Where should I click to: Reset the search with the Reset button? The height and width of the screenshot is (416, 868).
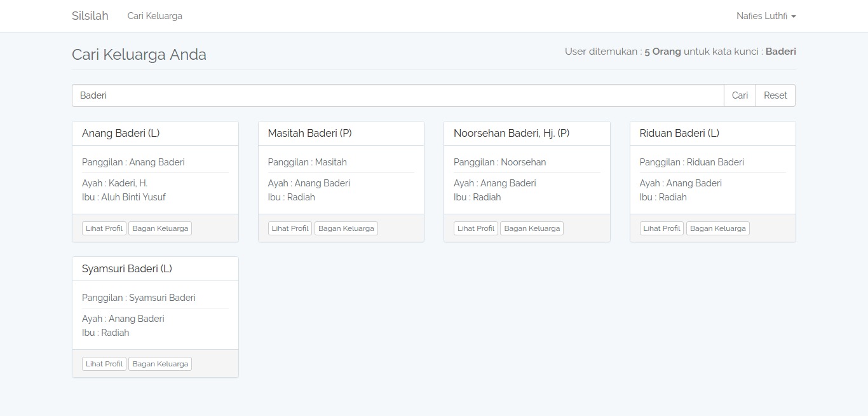pos(775,95)
